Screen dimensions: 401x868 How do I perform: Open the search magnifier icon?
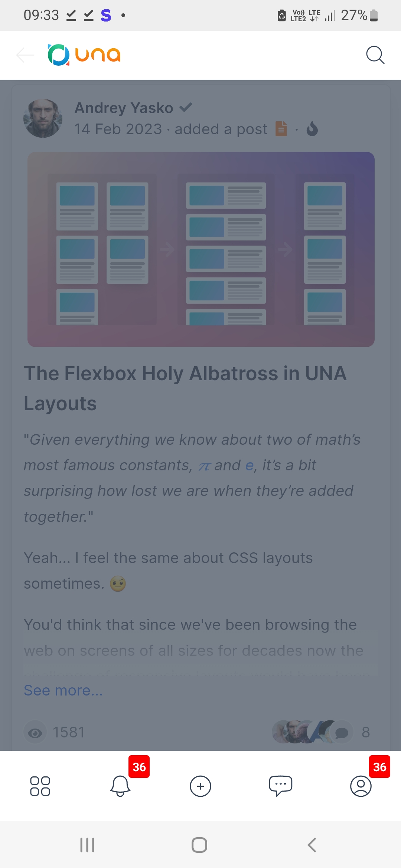[x=375, y=55]
